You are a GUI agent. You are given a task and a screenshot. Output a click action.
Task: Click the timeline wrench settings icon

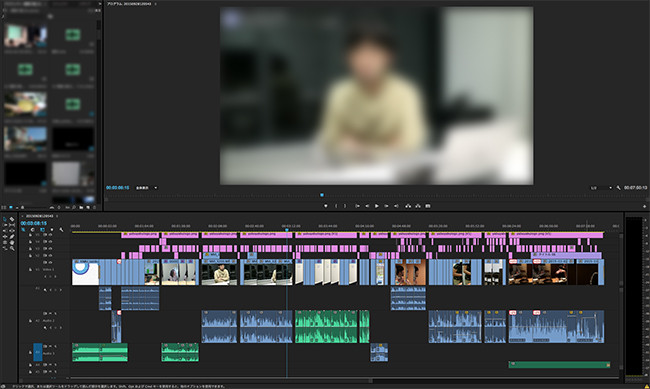(x=61, y=230)
